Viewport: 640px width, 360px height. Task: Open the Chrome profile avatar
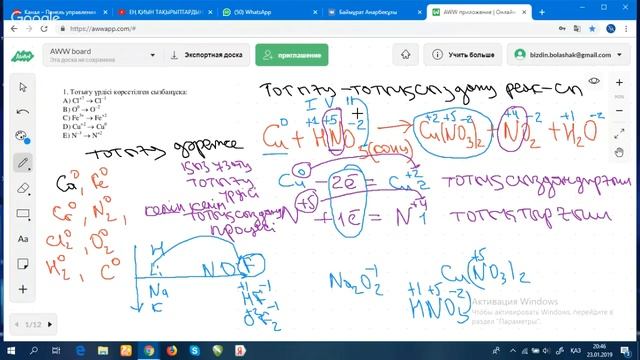click(x=611, y=29)
